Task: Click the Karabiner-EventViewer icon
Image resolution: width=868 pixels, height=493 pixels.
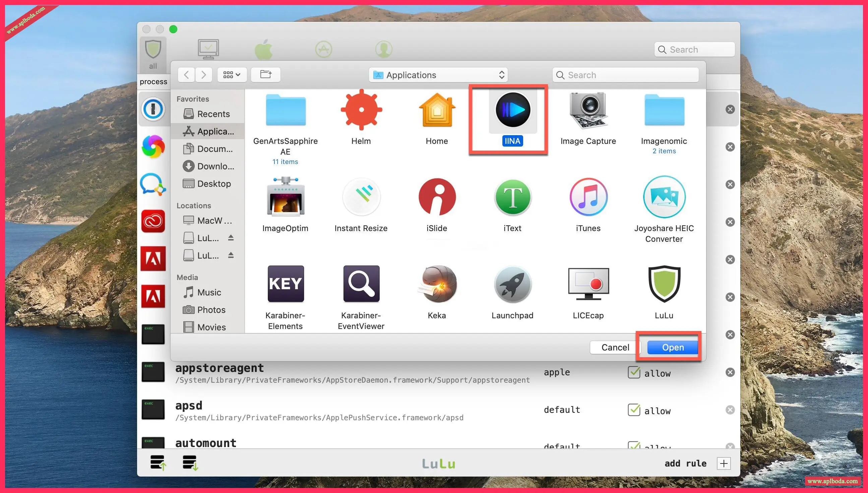Action: 361,284
